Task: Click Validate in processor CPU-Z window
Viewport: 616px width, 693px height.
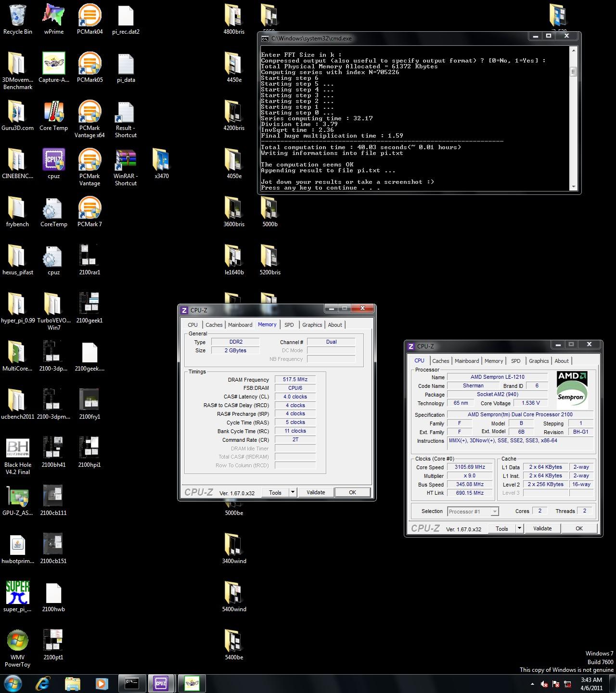Action: (542, 528)
